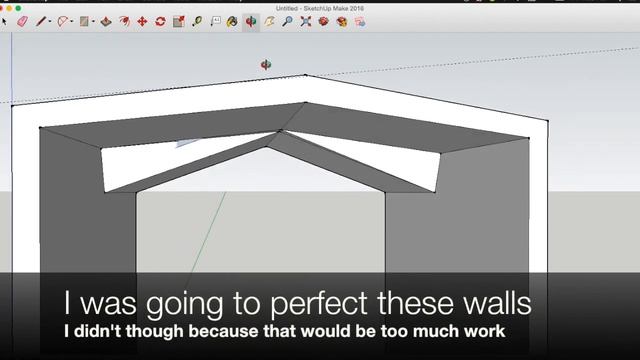Image resolution: width=640 pixels, height=360 pixels.
Task: Select the Scale tool
Action: (x=179, y=21)
